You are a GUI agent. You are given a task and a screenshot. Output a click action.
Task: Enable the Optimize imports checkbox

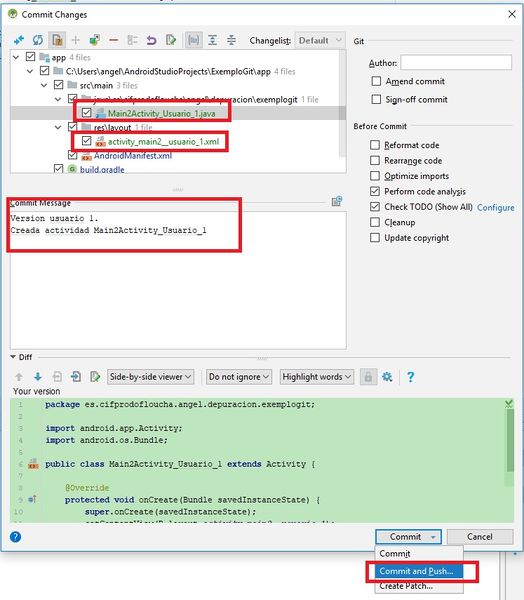point(375,176)
